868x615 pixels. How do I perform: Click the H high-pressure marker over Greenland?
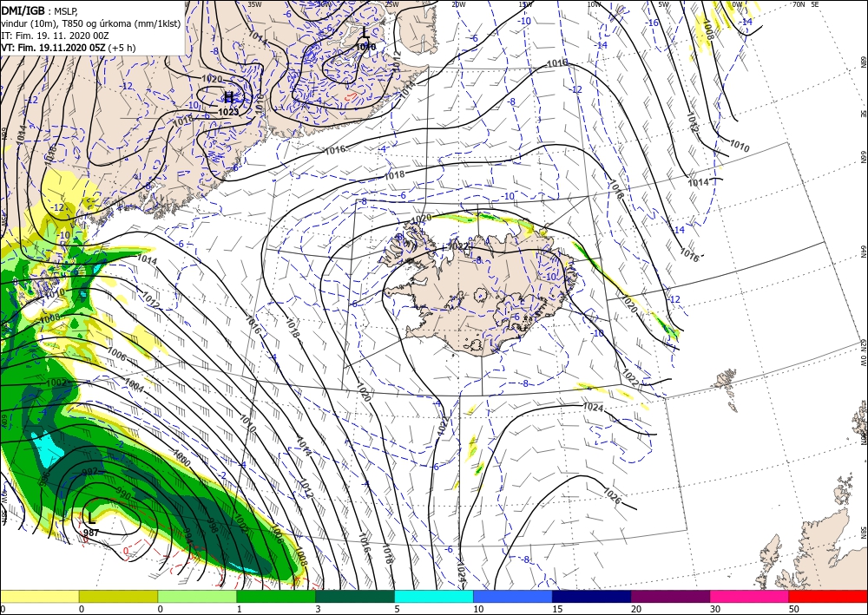click(228, 98)
